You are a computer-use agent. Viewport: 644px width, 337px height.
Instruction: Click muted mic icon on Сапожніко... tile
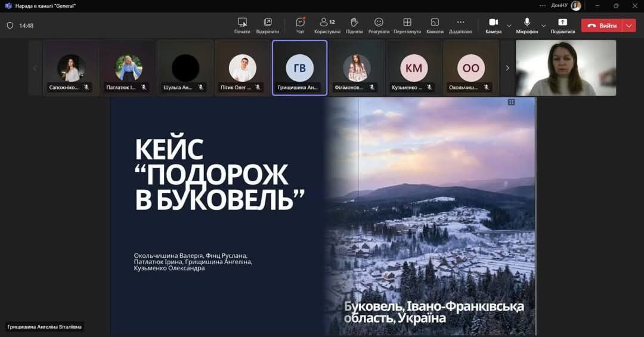[86, 87]
